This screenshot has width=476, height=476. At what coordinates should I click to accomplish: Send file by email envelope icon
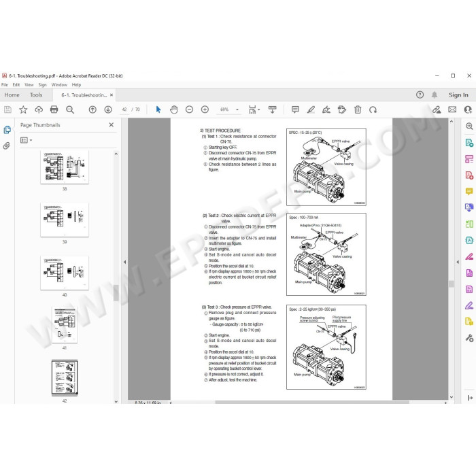[452, 109]
